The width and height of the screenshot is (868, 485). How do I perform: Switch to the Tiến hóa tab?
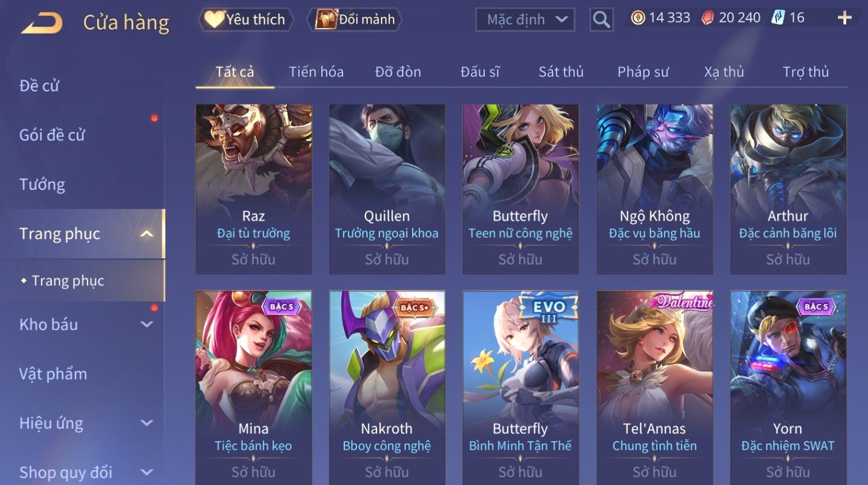point(316,72)
